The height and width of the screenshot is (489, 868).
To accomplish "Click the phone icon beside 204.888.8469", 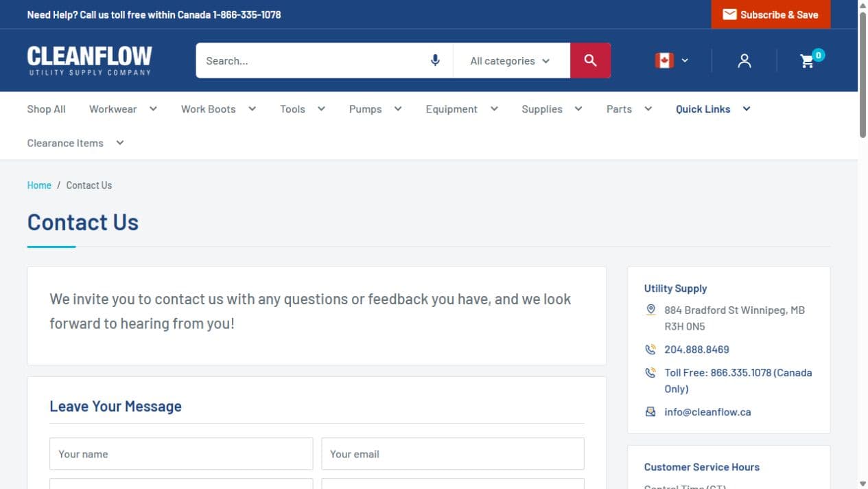I will tap(650, 350).
